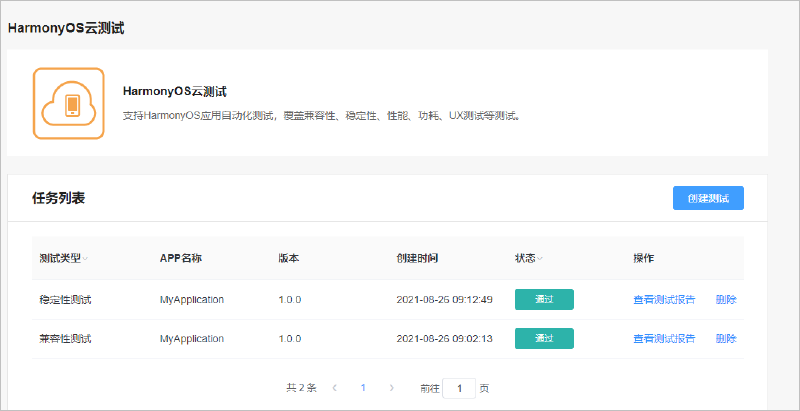The width and height of the screenshot is (800, 411).
Task: Click the 稳定性测试 cell
Action: click(65, 300)
